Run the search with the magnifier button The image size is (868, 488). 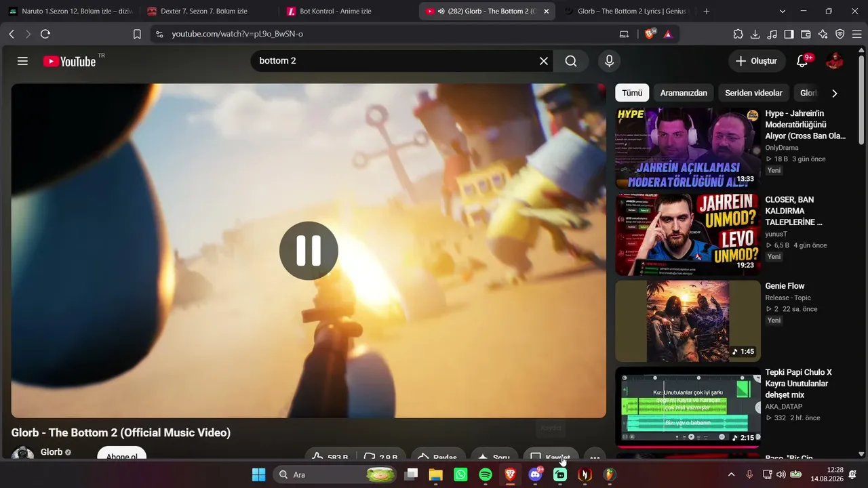tap(571, 61)
